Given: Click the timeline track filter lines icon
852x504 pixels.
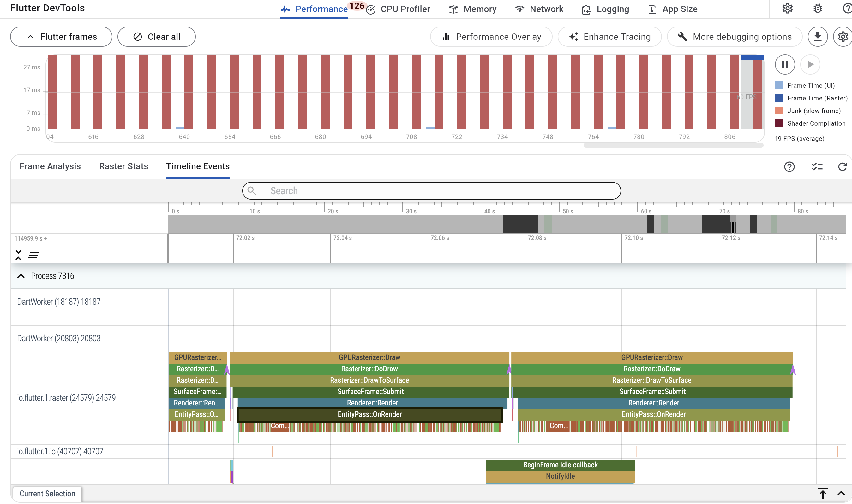Looking at the screenshot, I should coord(33,255).
